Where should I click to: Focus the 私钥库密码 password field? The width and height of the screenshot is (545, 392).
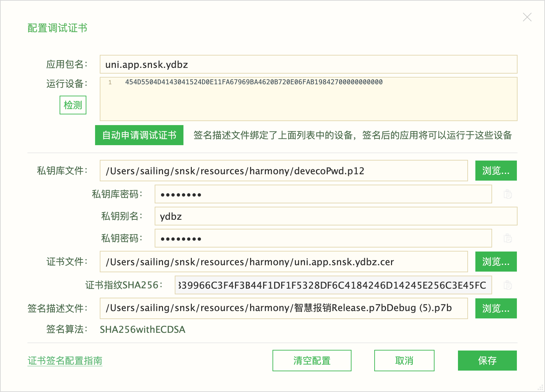(323, 194)
